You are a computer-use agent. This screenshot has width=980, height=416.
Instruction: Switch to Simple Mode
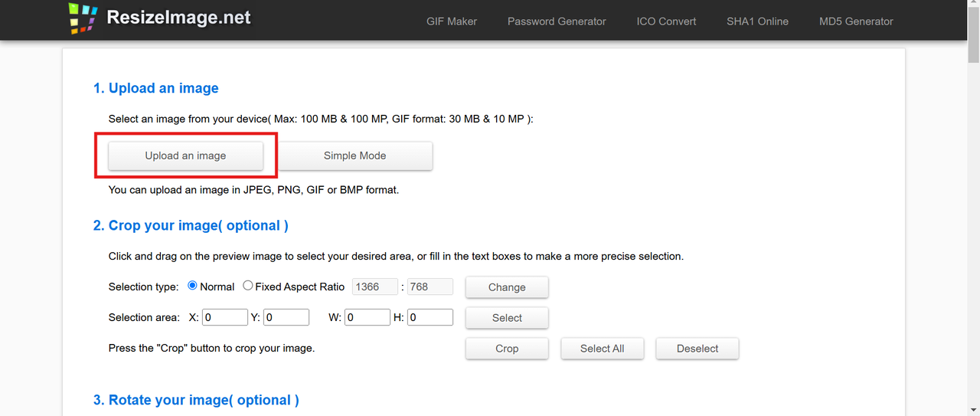(354, 156)
